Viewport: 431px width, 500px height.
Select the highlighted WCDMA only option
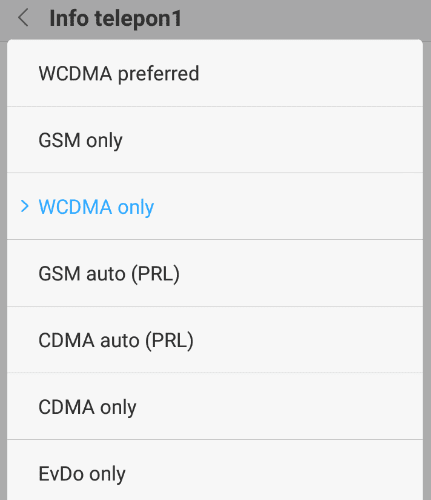point(215,206)
